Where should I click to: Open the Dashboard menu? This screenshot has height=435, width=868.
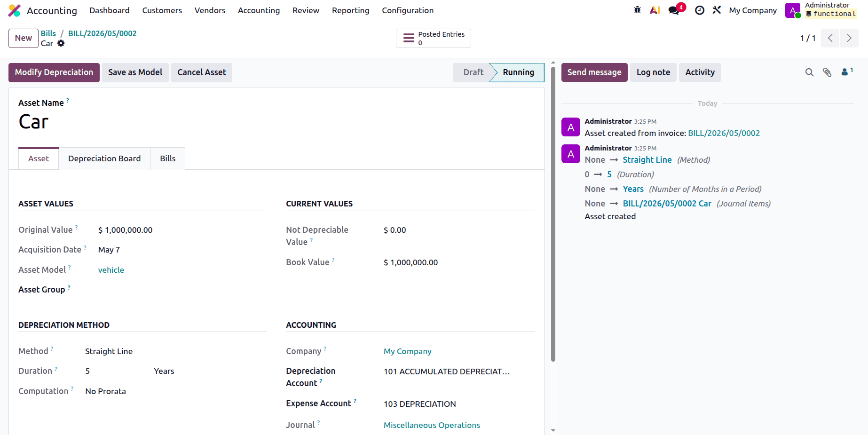(x=110, y=10)
